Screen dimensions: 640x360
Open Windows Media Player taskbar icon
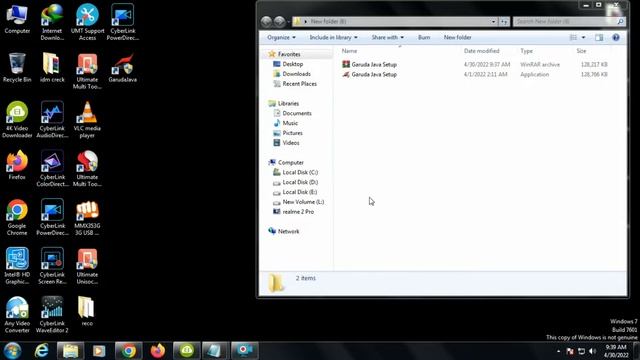point(99,351)
